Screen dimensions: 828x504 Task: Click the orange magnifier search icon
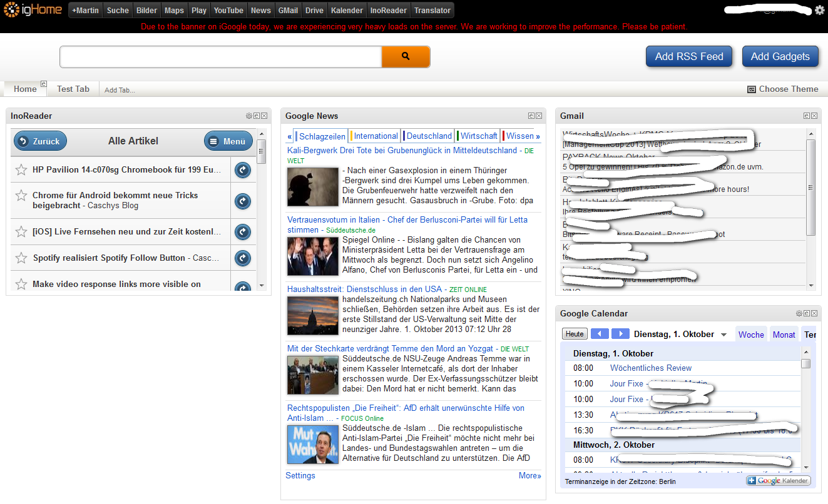[x=406, y=56]
